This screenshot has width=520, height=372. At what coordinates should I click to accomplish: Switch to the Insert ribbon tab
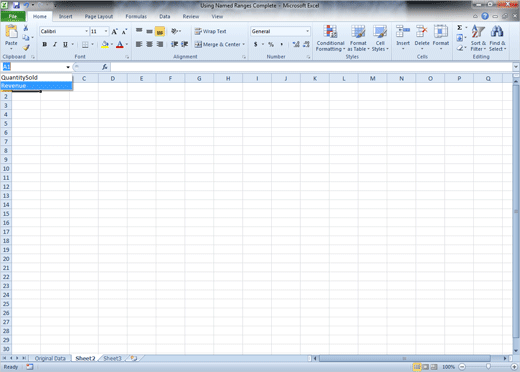[65, 16]
